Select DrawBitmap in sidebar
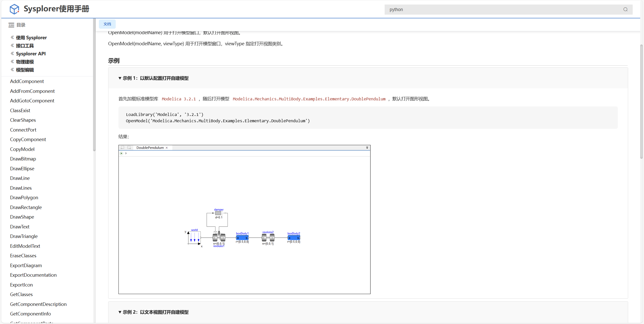Viewport: 644px width, 324px height. (x=23, y=159)
